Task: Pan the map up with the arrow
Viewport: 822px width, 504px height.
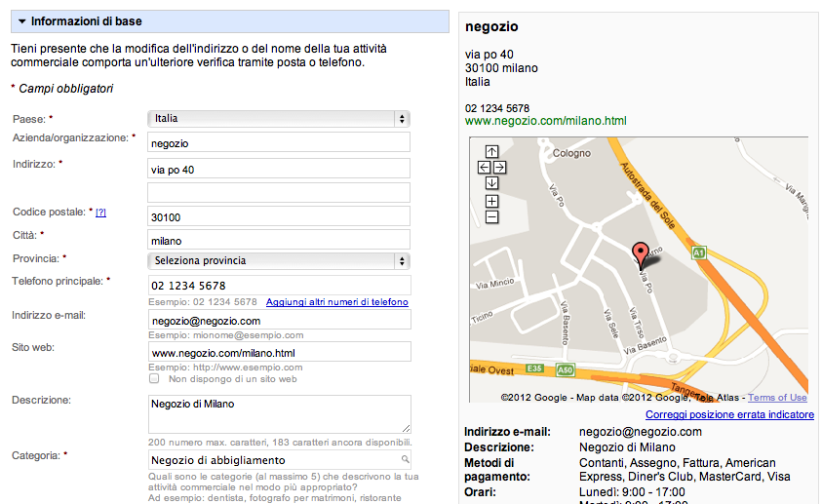Action: coord(491,152)
